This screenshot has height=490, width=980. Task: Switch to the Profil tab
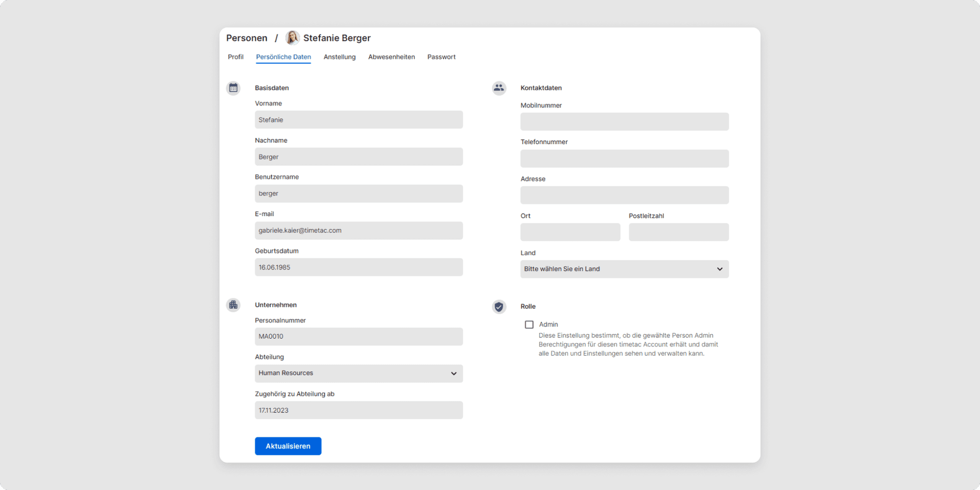click(x=235, y=57)
